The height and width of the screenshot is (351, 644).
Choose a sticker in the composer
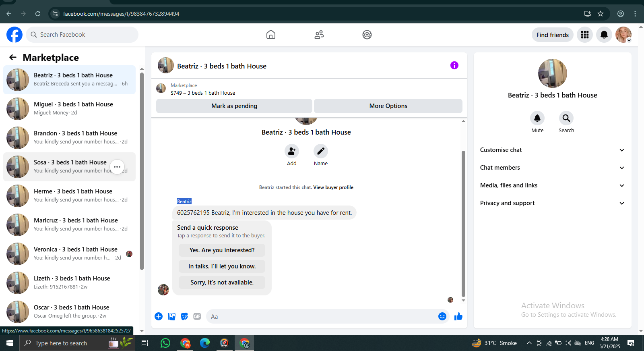coord(184,316)
